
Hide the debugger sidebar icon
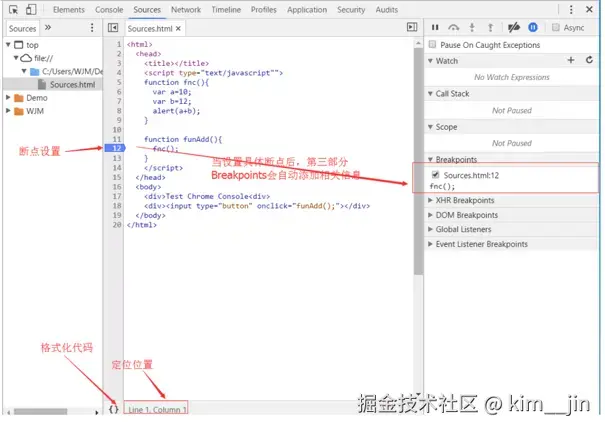click(412, 27)
